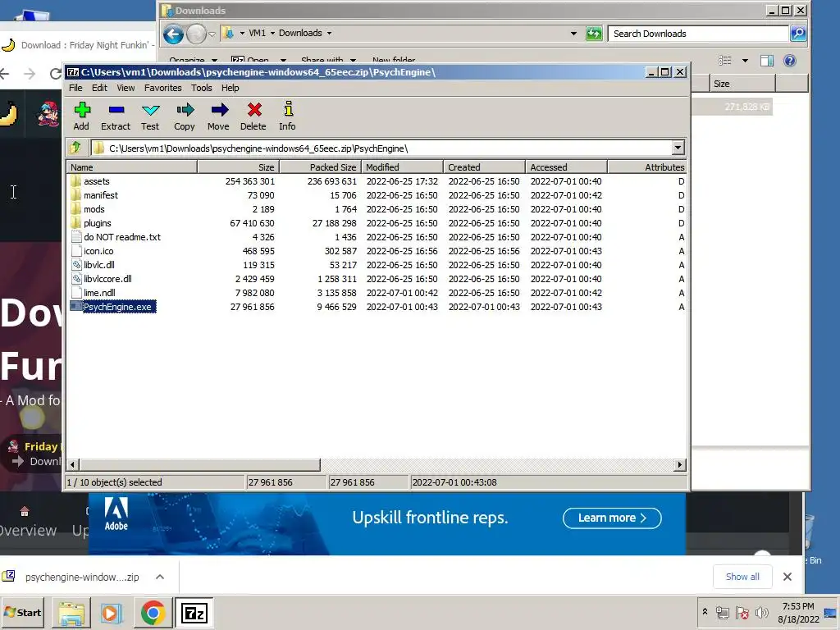Click the Search Downloads input field
Viewport: 840px width, 630px height.
[699, 33]
